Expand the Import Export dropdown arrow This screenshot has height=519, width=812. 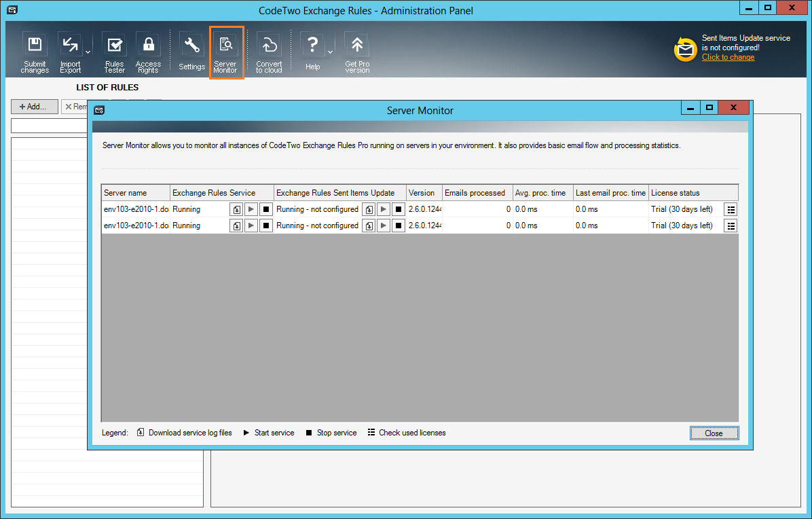88,52
